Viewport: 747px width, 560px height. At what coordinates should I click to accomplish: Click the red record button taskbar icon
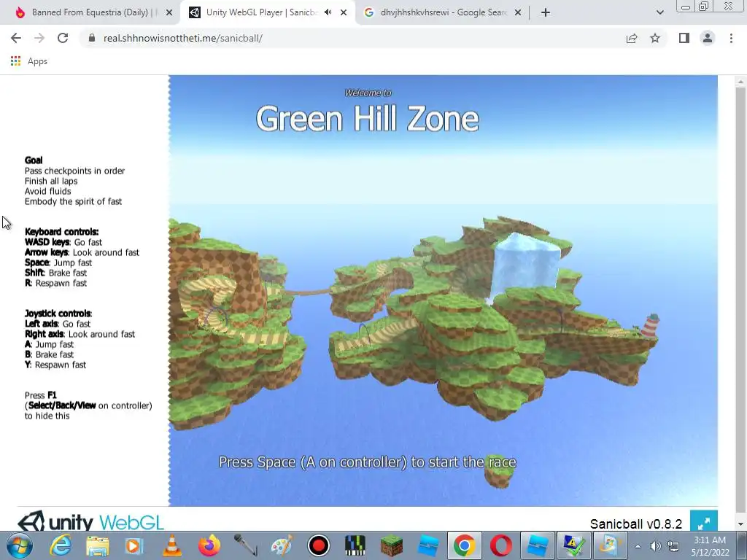tap(319, 545)
